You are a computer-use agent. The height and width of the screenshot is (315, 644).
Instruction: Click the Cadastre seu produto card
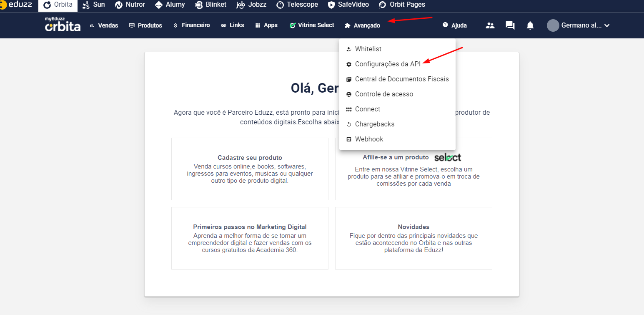tap(250, 169)
